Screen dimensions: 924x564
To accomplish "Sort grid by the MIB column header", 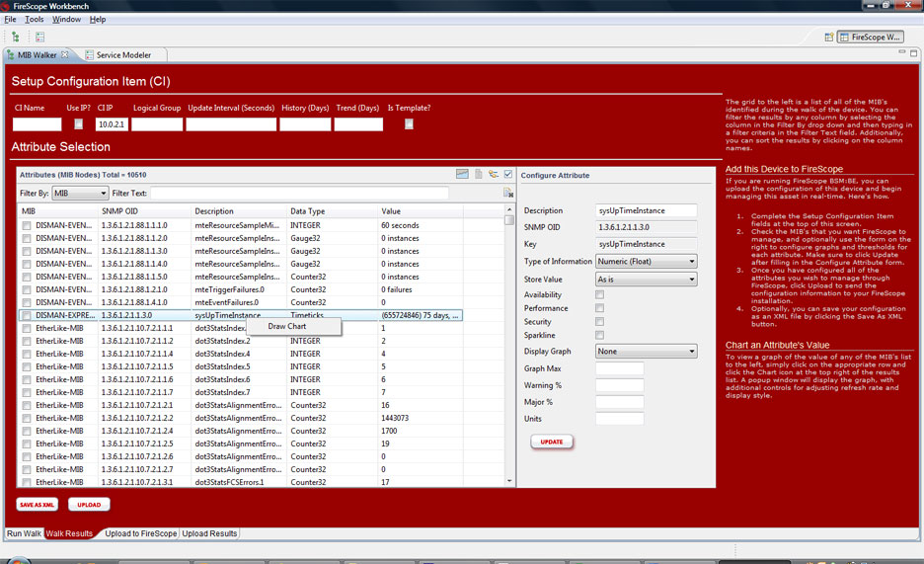I will (59, 211).
